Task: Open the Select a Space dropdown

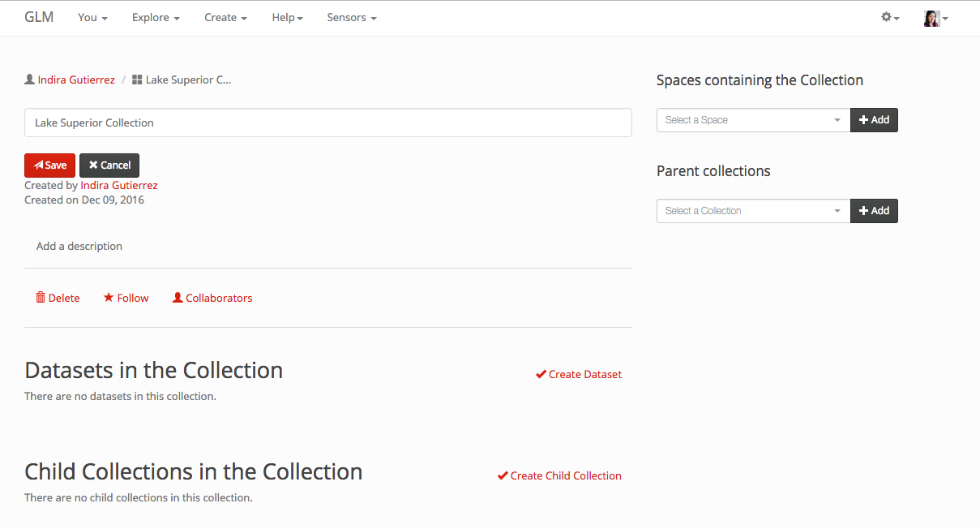Action: point(753,120)
